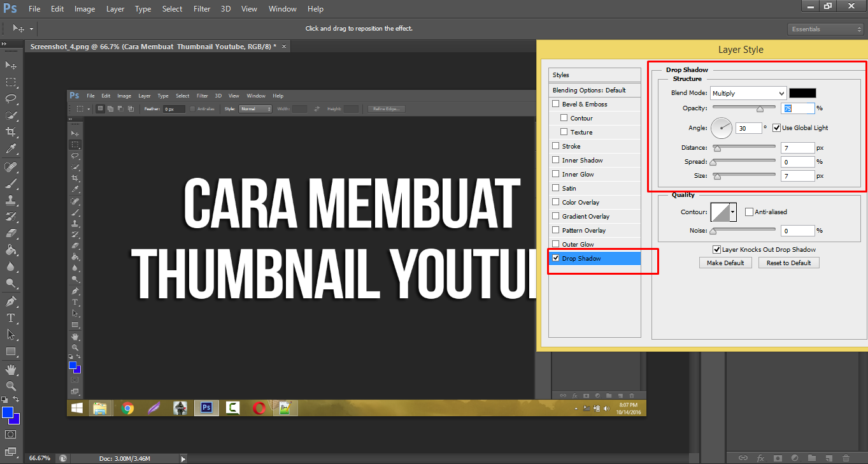Open the Essentials workspace dropdown

(x=825, y=29)
